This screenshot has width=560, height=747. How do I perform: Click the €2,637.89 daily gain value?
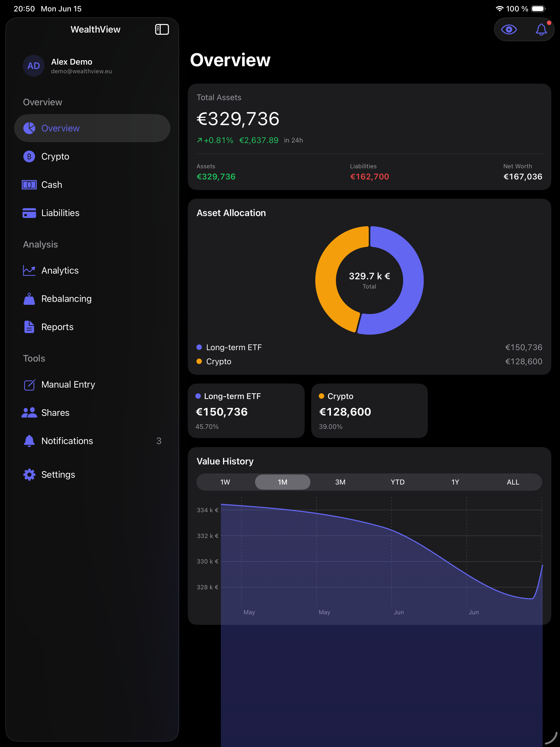coord(259,140)
